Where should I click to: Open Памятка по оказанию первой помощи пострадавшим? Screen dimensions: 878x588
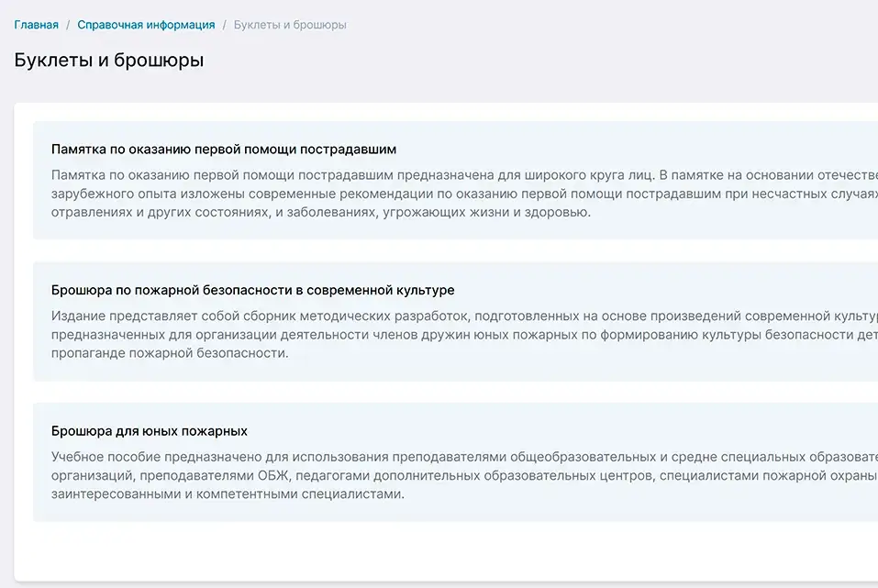(224, 150)
